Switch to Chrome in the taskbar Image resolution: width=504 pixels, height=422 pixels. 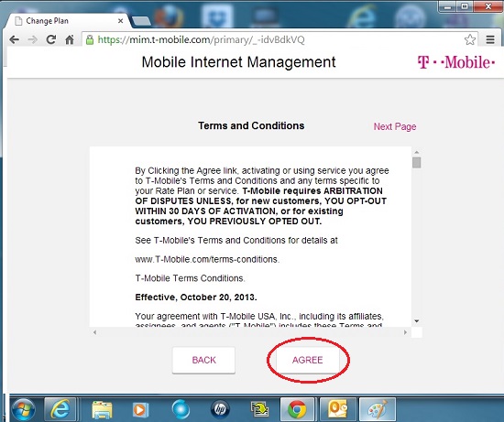tap(297, 409)
